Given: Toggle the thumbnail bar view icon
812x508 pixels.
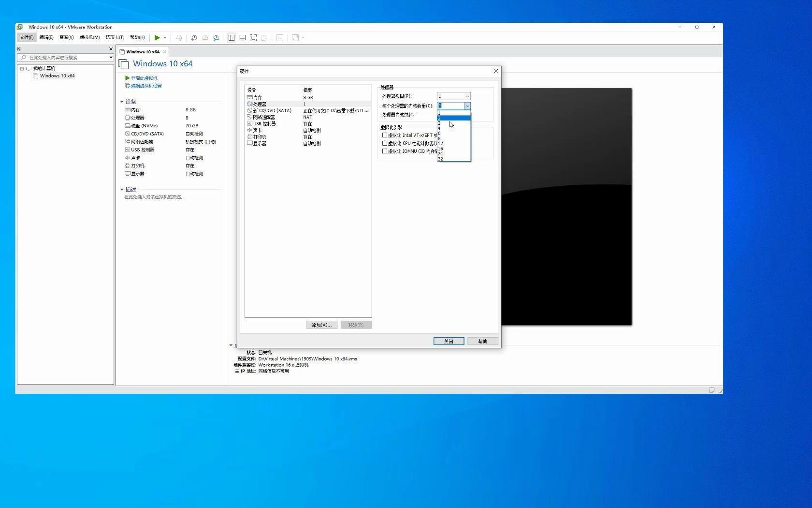Looking at the screenshot, I should (243, 38).
